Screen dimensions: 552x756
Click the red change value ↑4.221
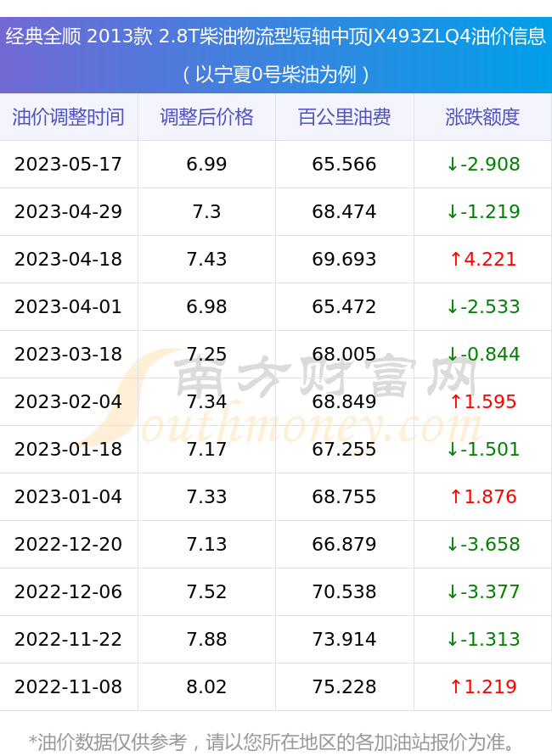(x=483, y=259)
